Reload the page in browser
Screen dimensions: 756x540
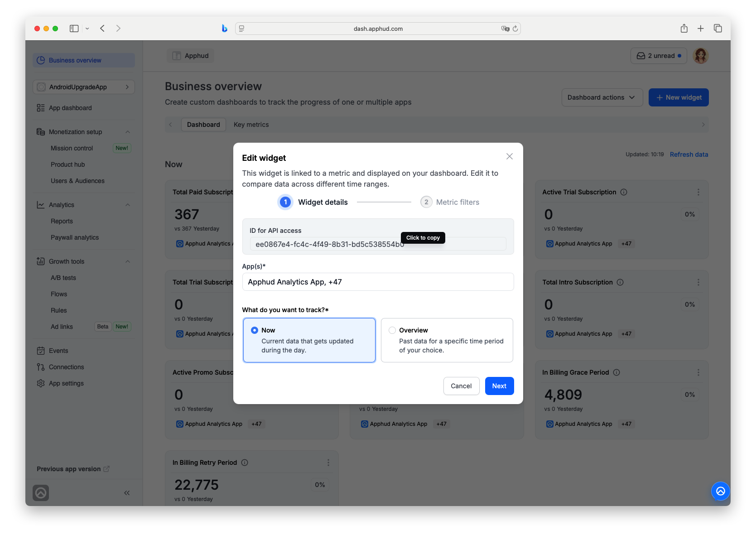[515, 29]
